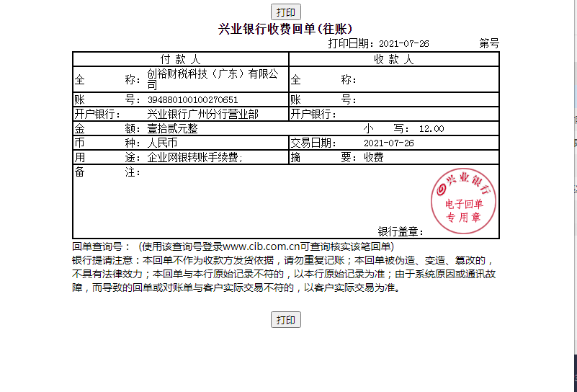
Task: Click the currency value 人民币
Action: coord(162,143)
